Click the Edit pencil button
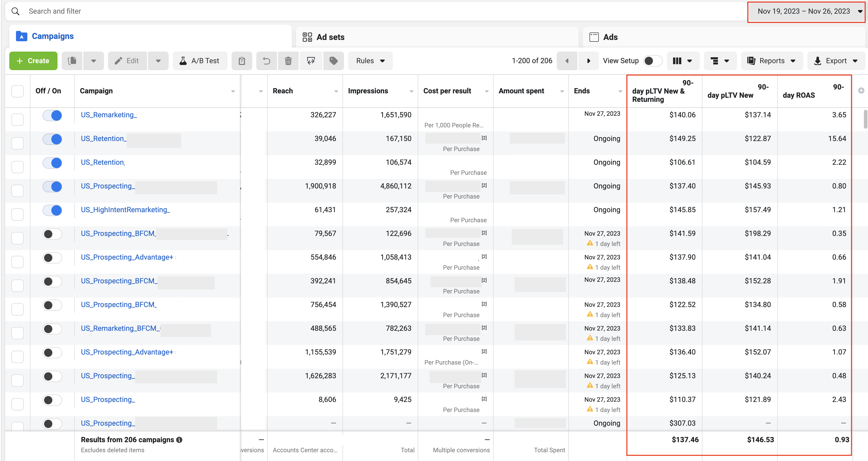This screenshot has height=461, width=868. coord(127,61)
